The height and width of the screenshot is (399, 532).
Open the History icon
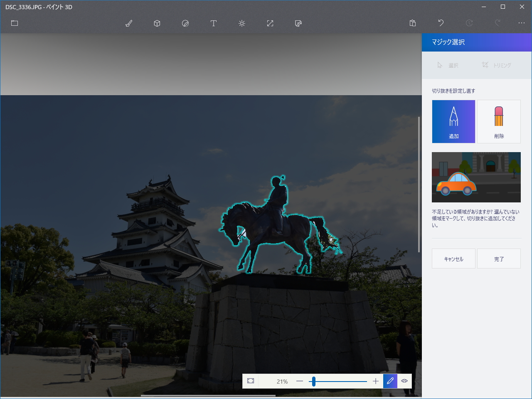469,23
